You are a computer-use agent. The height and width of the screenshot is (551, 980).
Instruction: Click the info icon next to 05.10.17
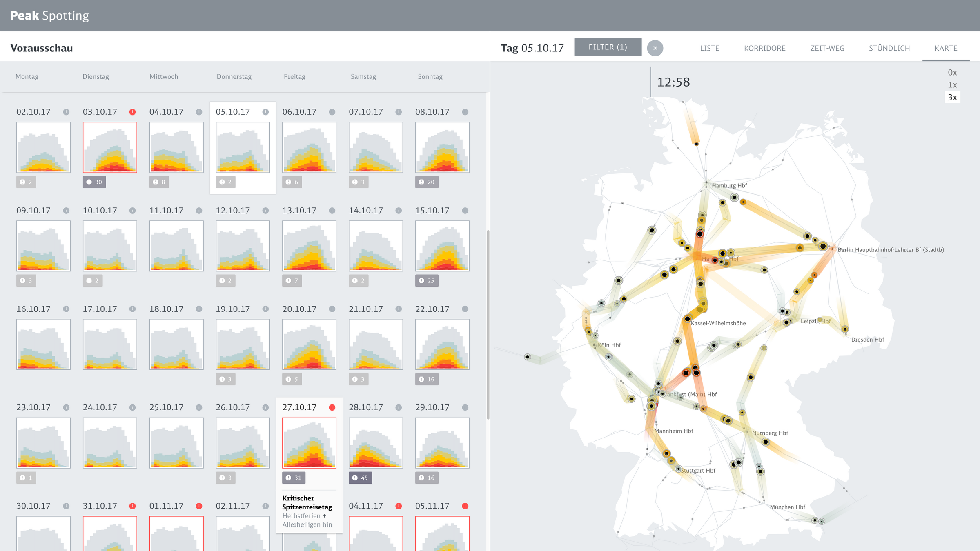(265, 112)
